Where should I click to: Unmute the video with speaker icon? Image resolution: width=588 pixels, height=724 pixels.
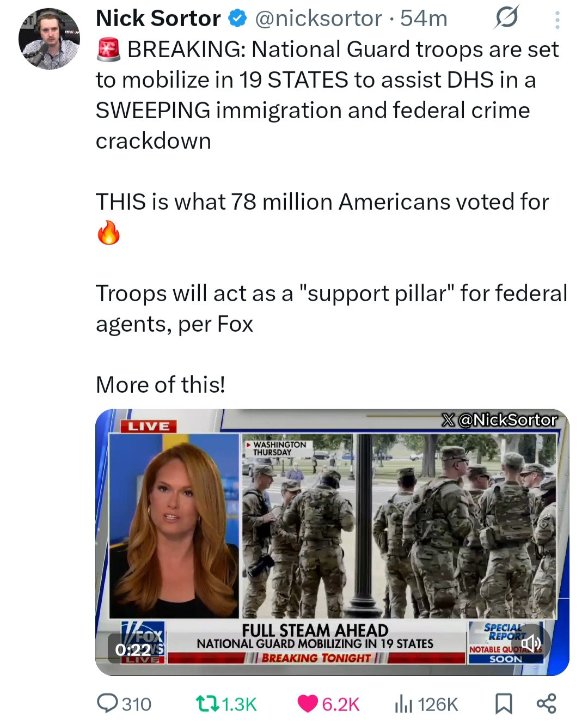point(530,645)
